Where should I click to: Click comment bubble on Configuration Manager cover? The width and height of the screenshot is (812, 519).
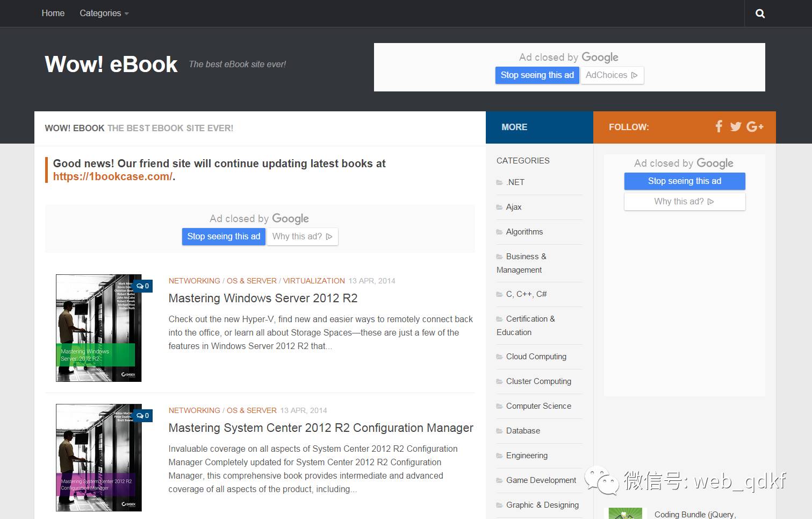[x=143, y=416]
